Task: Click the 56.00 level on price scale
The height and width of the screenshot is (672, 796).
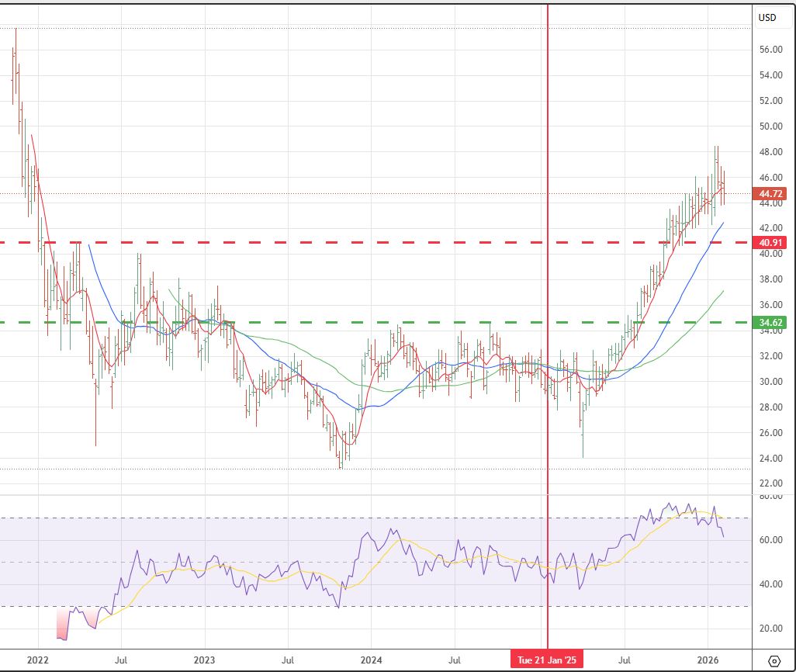Action: click(770, 50)
